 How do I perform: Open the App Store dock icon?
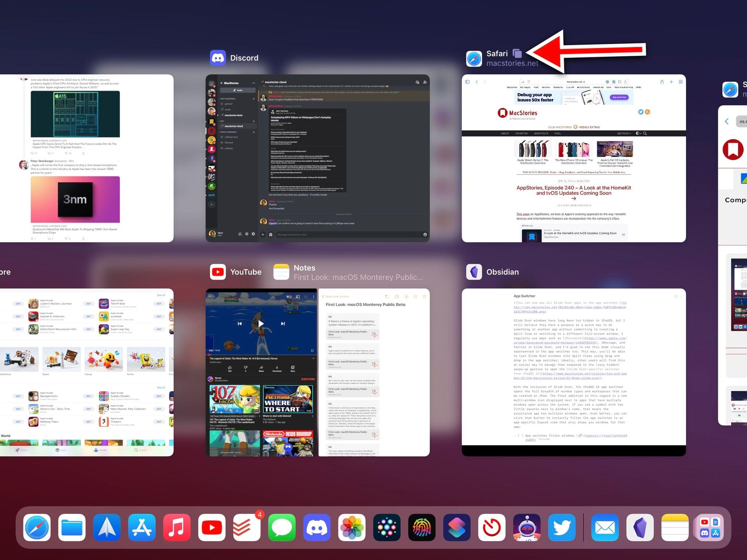[x=142, y=527]
